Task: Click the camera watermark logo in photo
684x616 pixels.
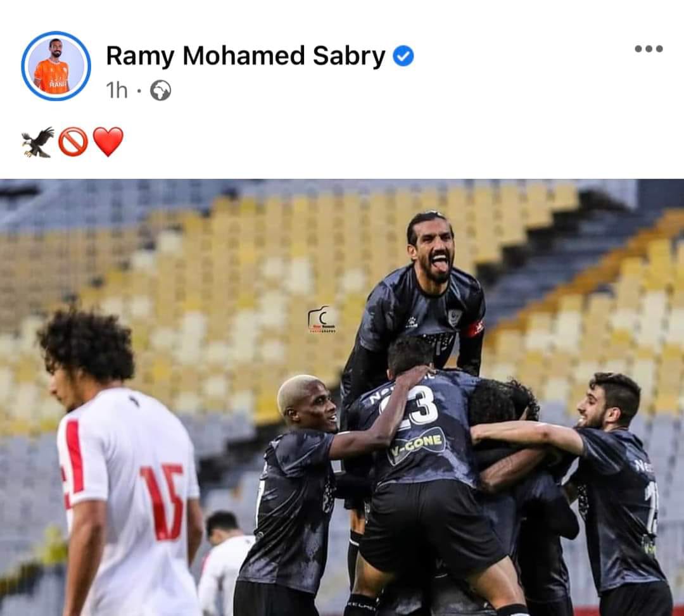Action: [322, 320]
